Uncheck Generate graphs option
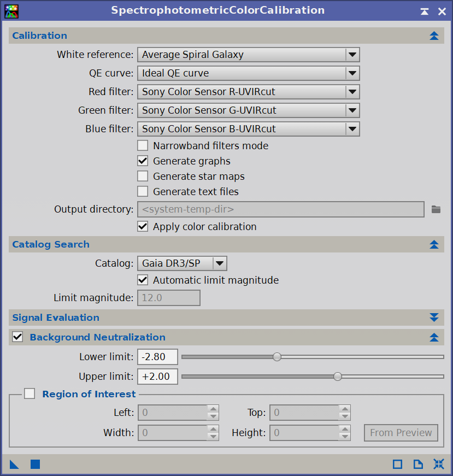This screenshot has width=453, height=476. pos(143,161)
